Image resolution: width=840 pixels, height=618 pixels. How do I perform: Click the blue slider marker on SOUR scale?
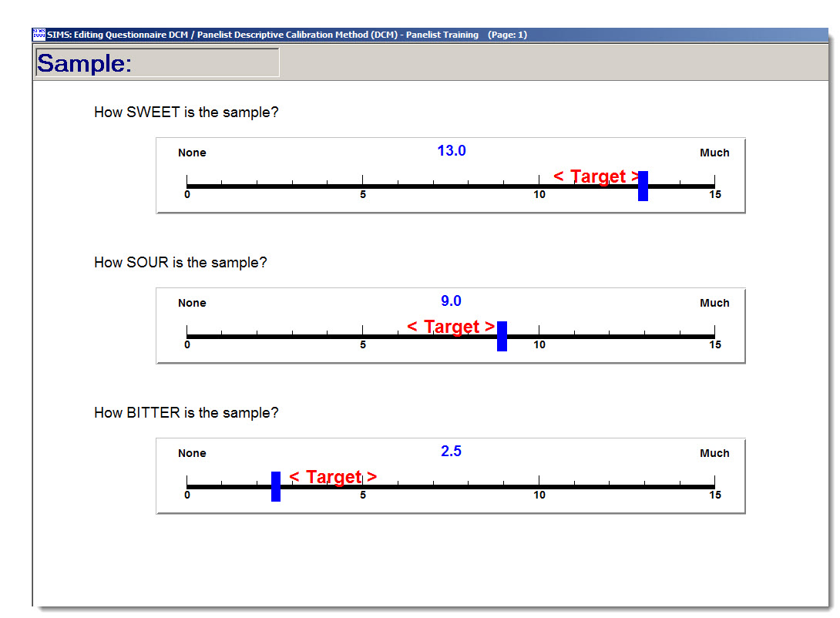pos(502,336)
